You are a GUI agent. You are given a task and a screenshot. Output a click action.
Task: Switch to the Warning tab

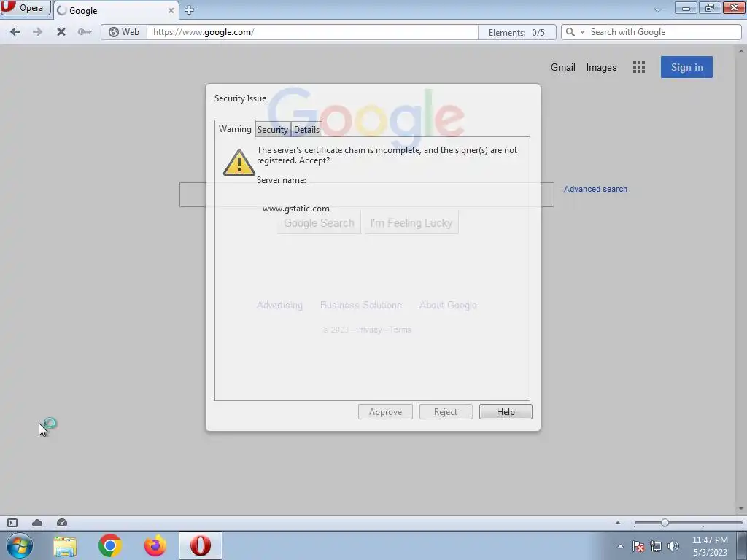point(235,129)
